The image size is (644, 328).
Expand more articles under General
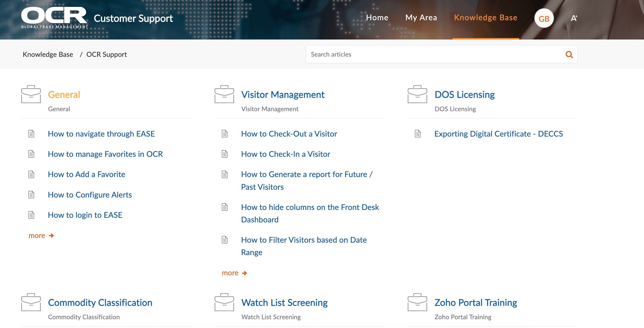coord(41,236)
